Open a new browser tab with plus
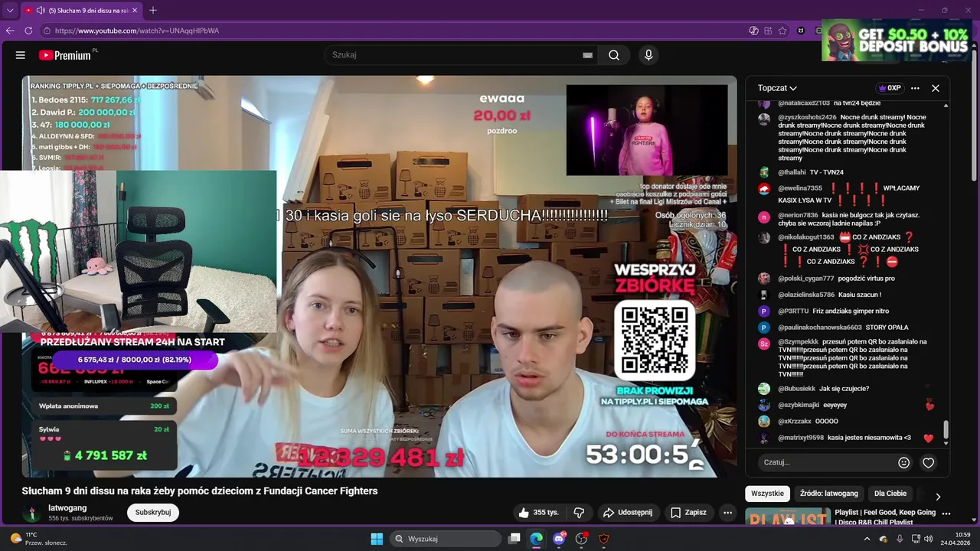The image size is (980, 551). 153,10
